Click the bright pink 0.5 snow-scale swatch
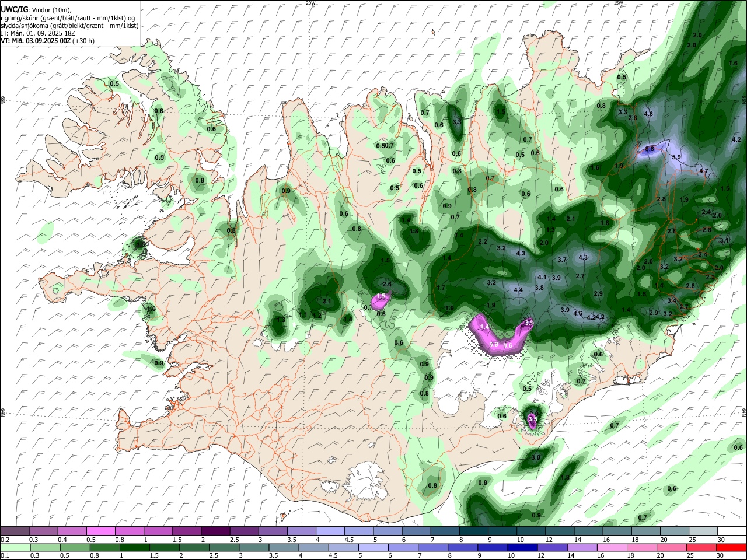This screenshot has height=560, width=747. pos(100,531)
